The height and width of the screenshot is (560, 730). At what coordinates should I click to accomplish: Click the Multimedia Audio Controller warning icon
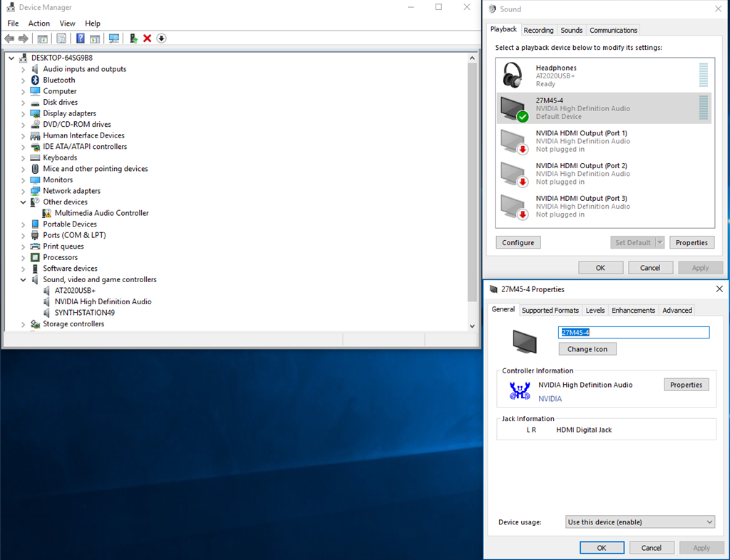(46, 213)
